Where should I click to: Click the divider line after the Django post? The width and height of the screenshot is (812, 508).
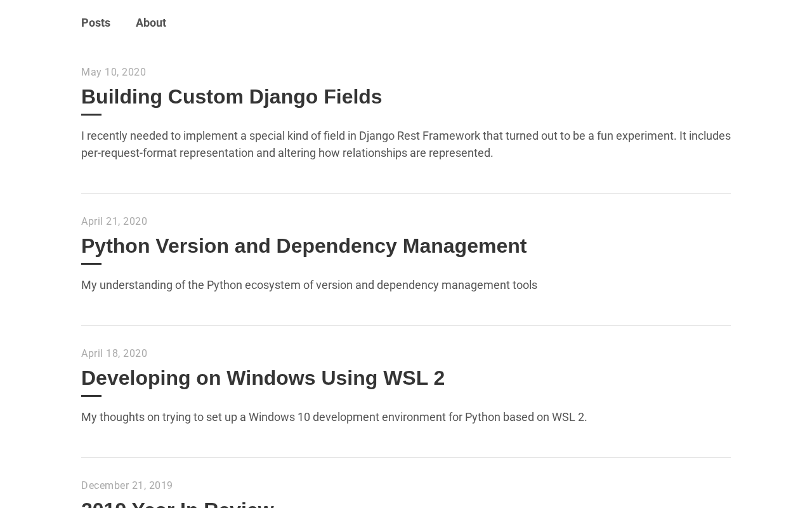tap(406, 193)
